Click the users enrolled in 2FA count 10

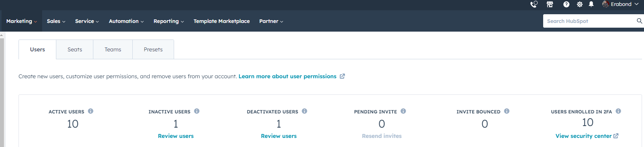(x=588, y=122)
